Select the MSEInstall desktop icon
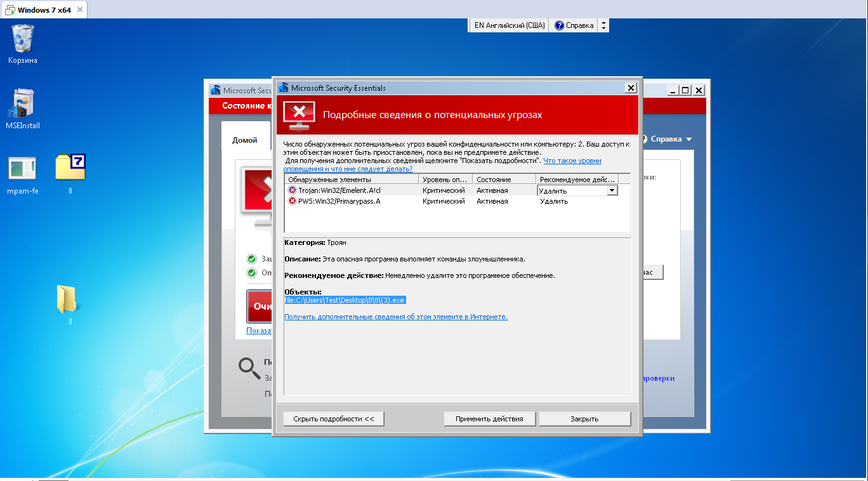Image resolution: width=868 pixels, height=481 pixels. [23, 108]
